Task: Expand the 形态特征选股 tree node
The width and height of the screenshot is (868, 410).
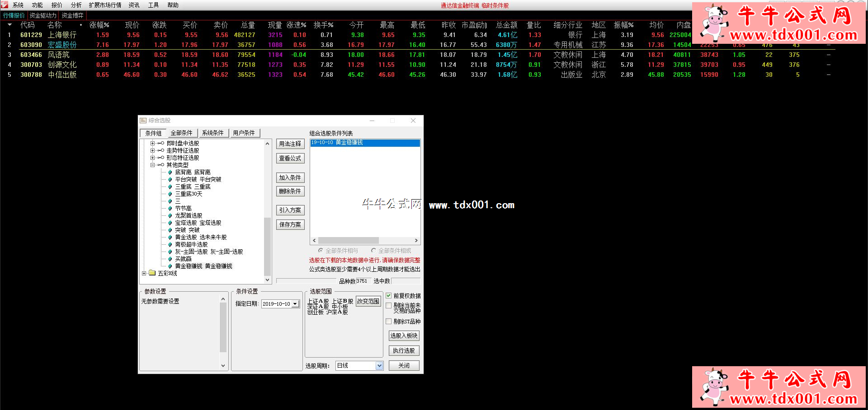Action: [x=152, y=158]
